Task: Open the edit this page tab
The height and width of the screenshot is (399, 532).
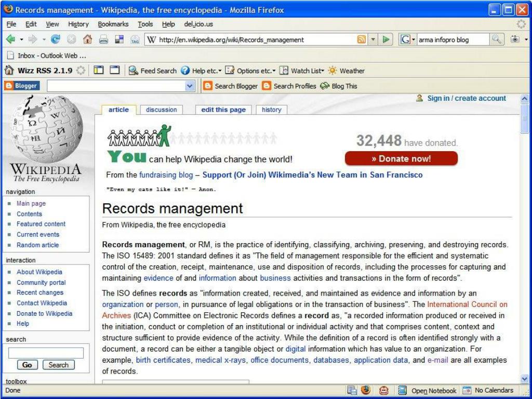Action: [x=223, y=110]
